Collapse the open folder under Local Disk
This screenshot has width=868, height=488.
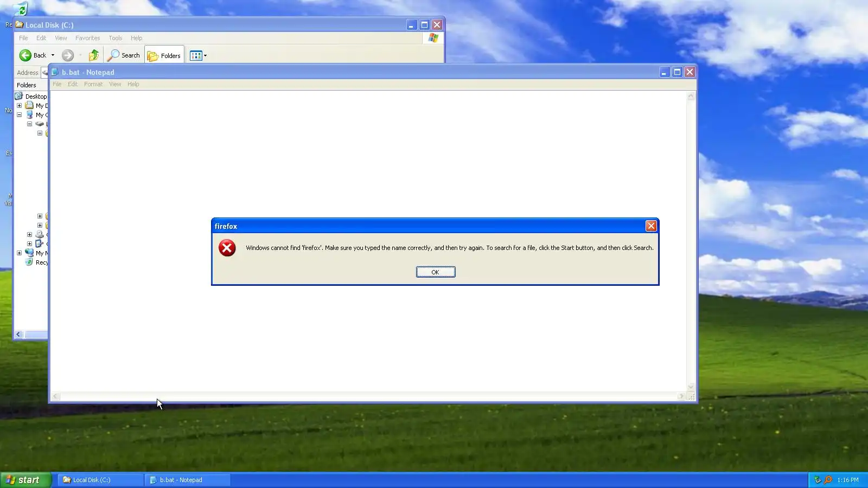(40, 133)
